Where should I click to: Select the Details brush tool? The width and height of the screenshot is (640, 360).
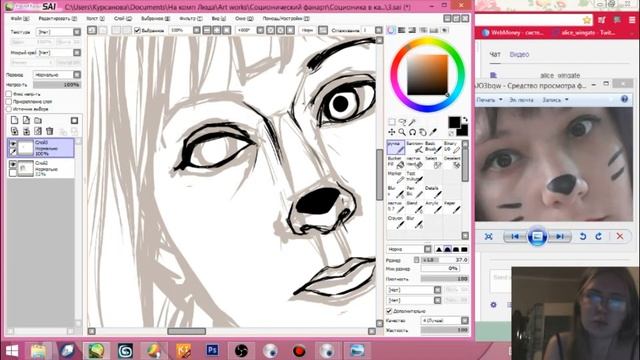pos(432,193)
